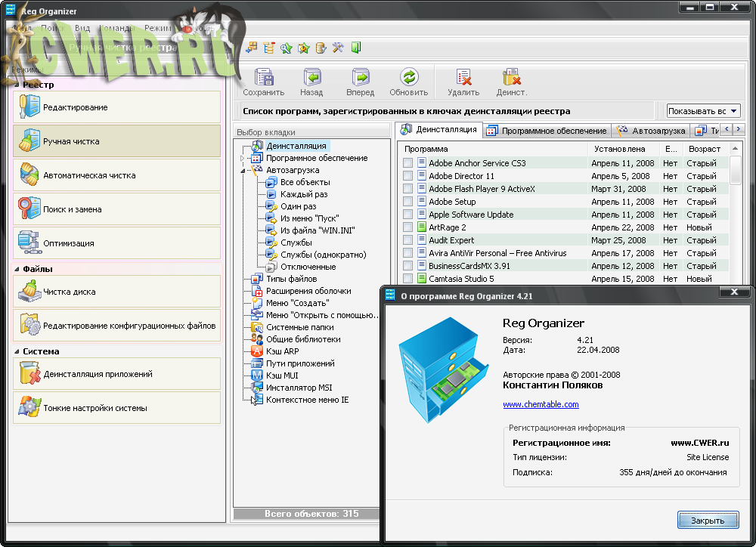Viewport: 756px width, 547px height.
Task: Open the www.chemtable.com link
Action: click(x=541, y=404)
